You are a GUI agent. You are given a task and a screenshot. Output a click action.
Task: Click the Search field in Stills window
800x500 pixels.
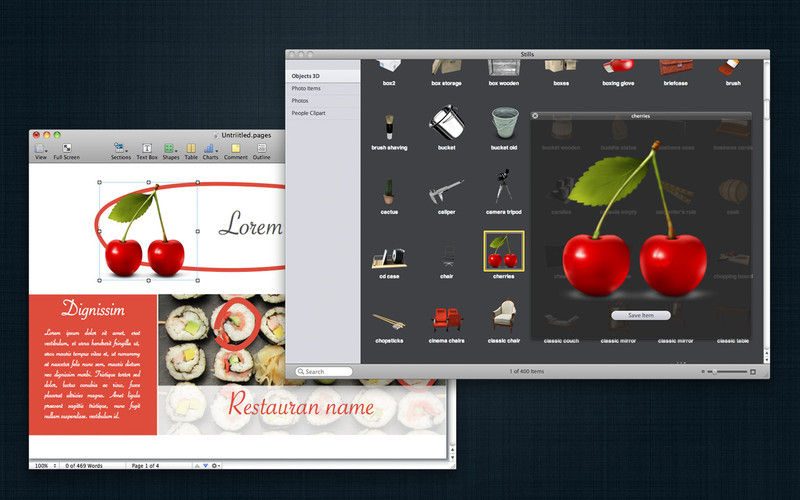(324, 371)
